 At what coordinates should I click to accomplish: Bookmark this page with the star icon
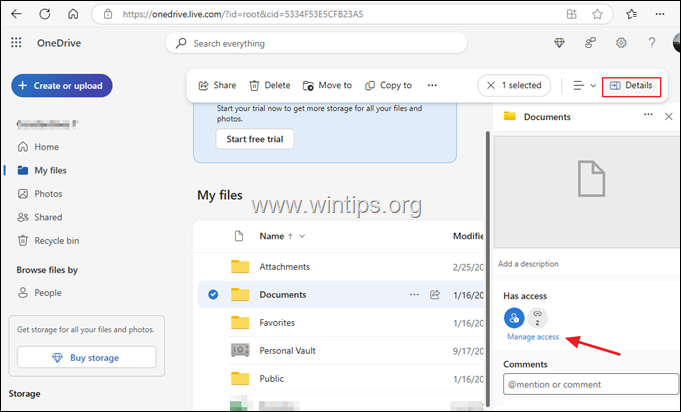coord(598,14)
